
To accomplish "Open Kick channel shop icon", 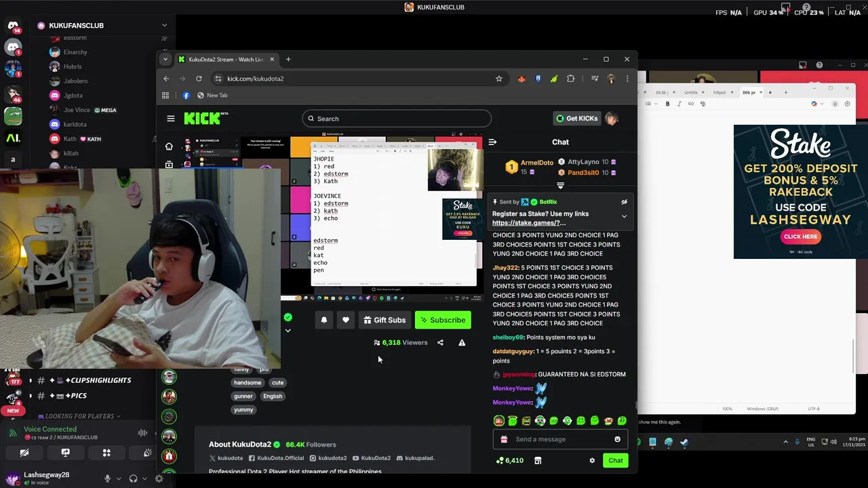I will (538, 460).
